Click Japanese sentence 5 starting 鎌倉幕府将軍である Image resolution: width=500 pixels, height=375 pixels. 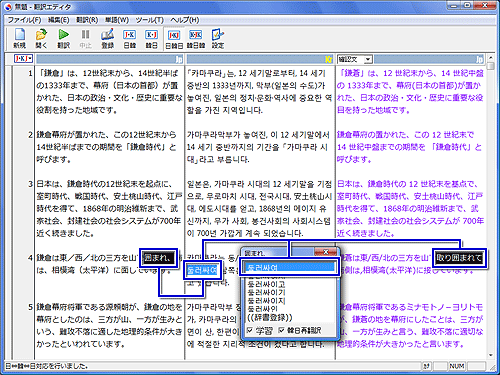point(109,325)
